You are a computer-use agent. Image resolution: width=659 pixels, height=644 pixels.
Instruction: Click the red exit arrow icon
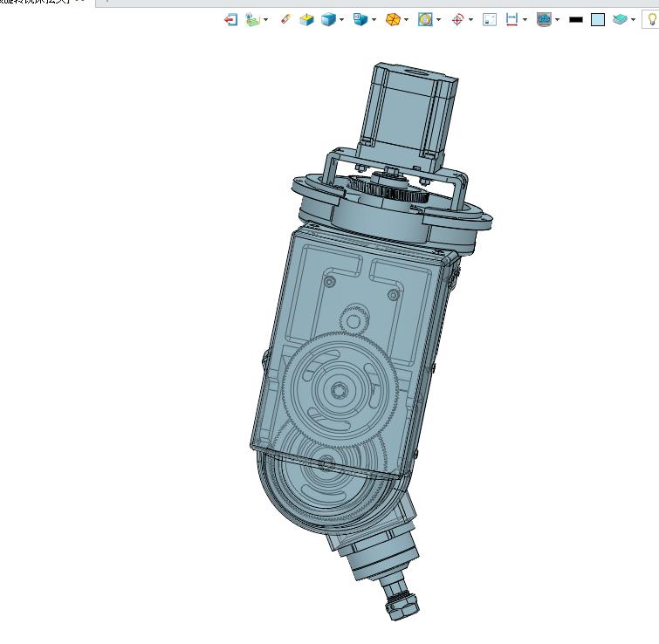[x=230, y=19]
